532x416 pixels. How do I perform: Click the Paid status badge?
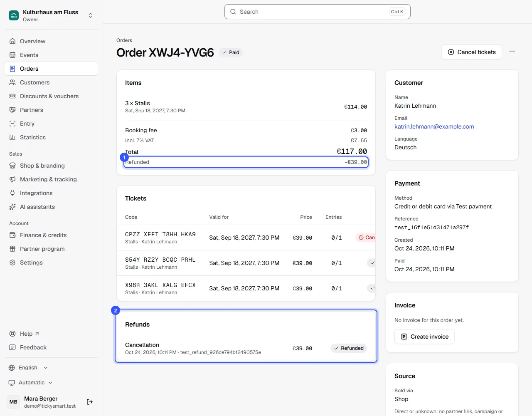[x=231, y=52]
